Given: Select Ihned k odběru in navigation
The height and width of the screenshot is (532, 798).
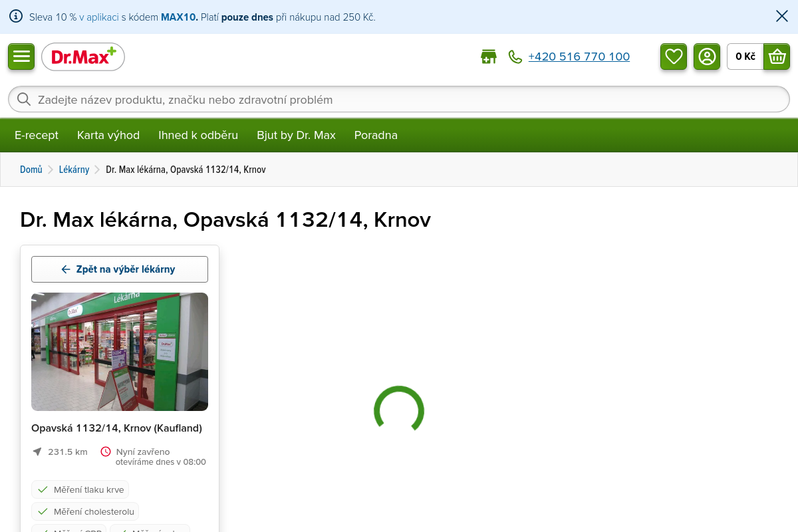Looking at the screenshot, I should [198, 135].
